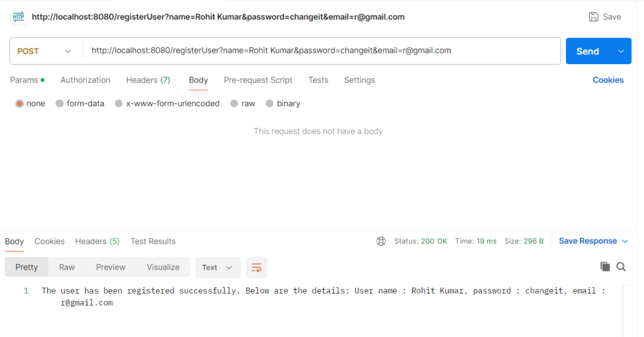The height and width of the screenshot is (337, 644).
Task: Expand the Send button dropdown arrow
Action: coord(621,52)
